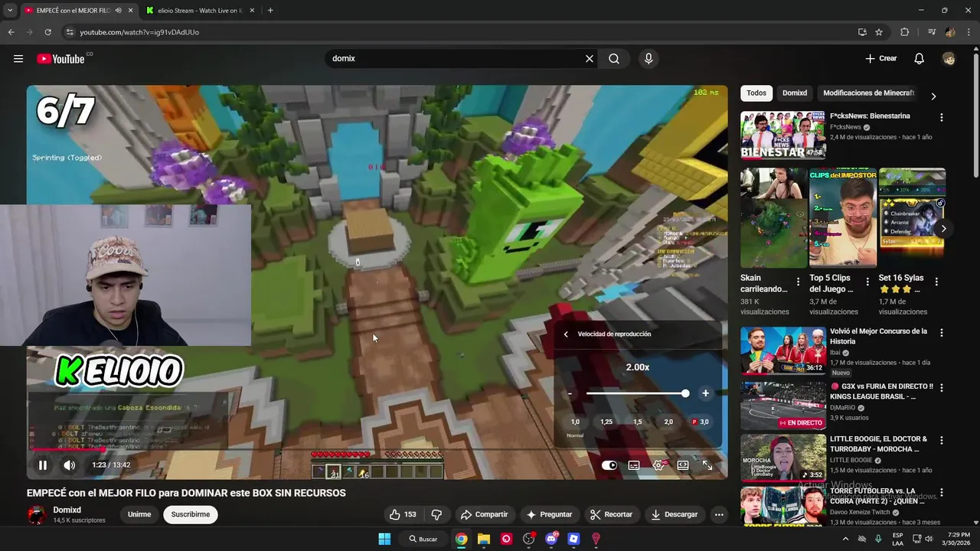This screenshot has width=980, height=551.
Task: Open Volvió el Mejor Concurso thumbnail
Action: (782, 350)
